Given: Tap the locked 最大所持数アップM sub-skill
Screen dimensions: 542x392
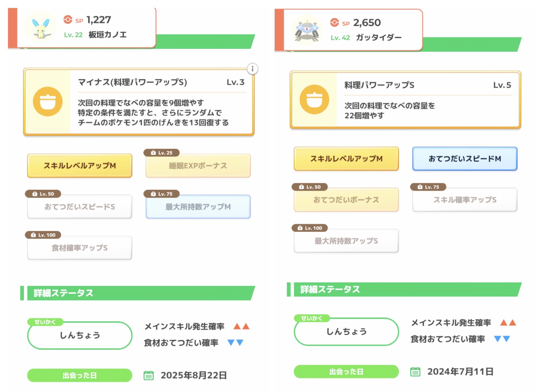Looking at the screenshot, I should point(198,207).
